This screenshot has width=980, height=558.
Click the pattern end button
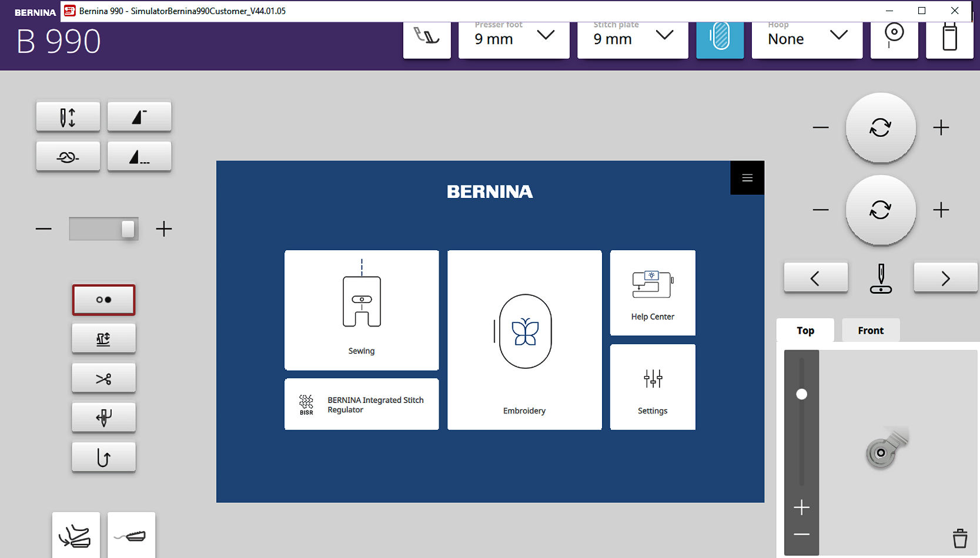point(139,156)
